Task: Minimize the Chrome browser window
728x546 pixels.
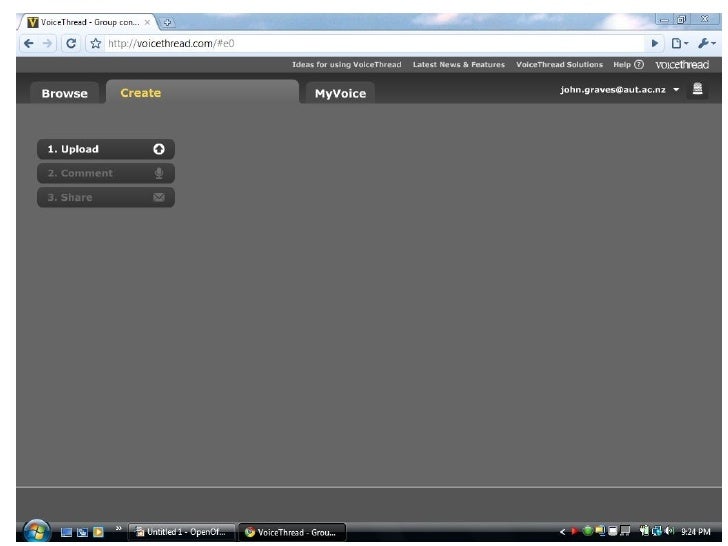Action: [x=664, y=20]
